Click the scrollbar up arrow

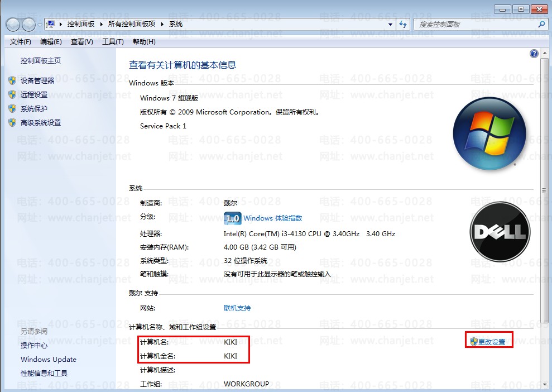pos(545,53)
